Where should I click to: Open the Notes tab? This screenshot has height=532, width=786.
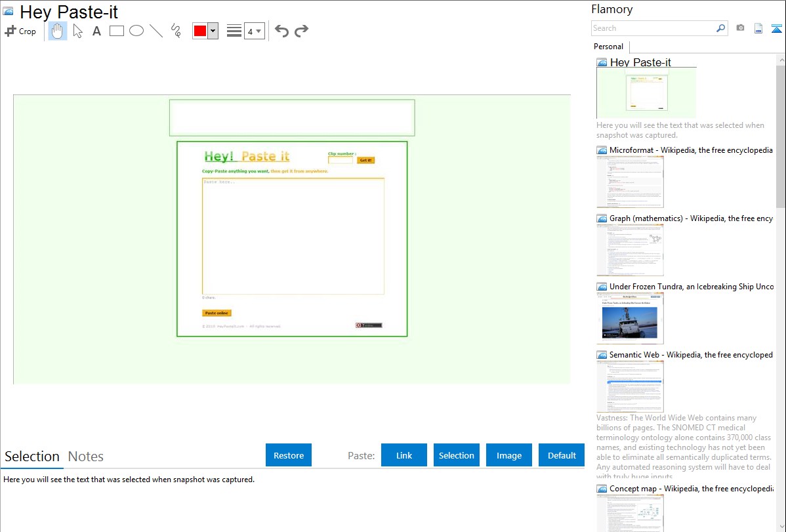point(86,457)
